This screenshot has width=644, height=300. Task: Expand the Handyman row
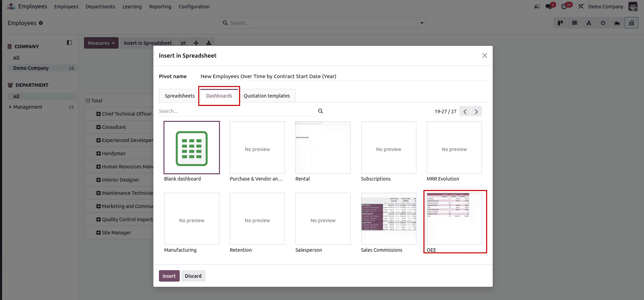pos(99,153)
